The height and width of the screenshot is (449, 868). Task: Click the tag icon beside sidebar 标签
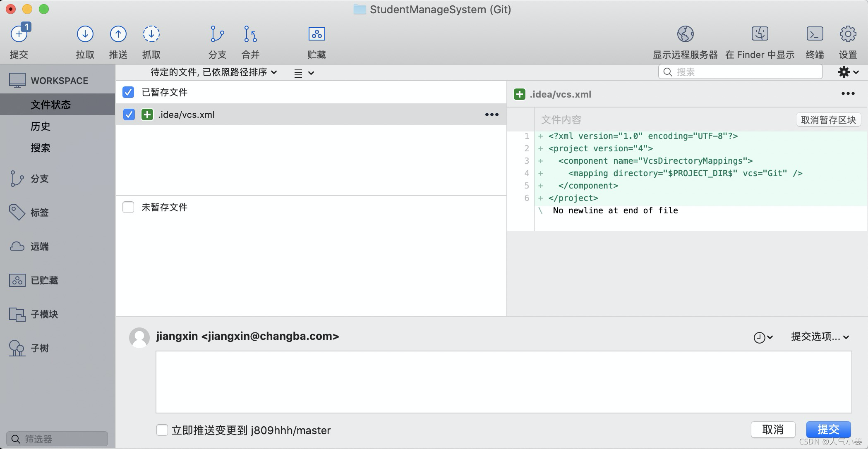[x=17, y=213]
